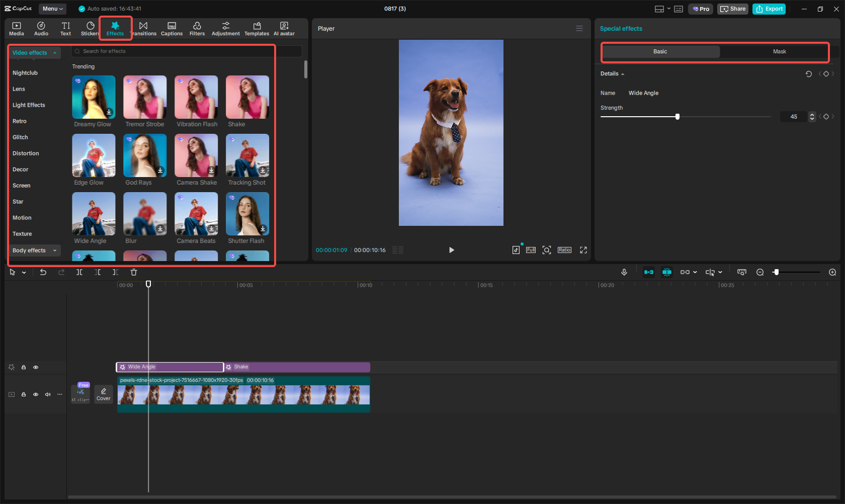This screenshot has height=504, width=845.
Task: Select the Dreamy Glow effect thumbnail
Action: click(x=94, y=97)
